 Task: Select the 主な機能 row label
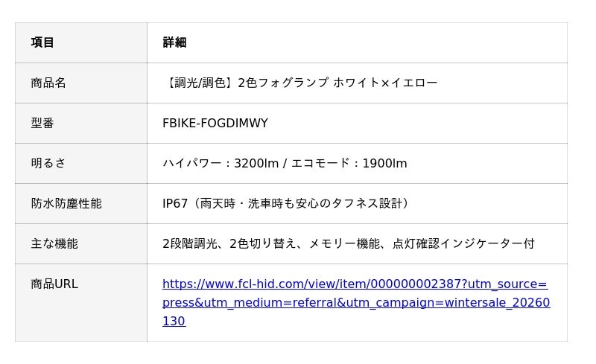[54, 243]
